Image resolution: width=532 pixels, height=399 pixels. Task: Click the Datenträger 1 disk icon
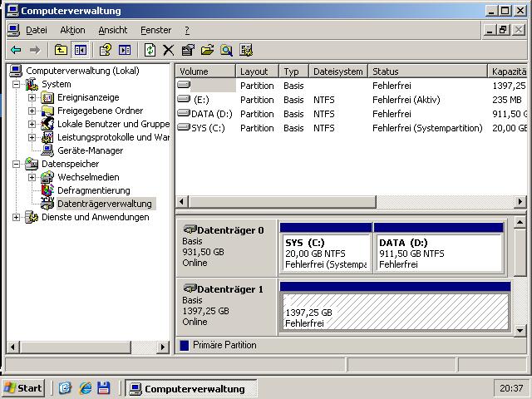pos(190,288)
